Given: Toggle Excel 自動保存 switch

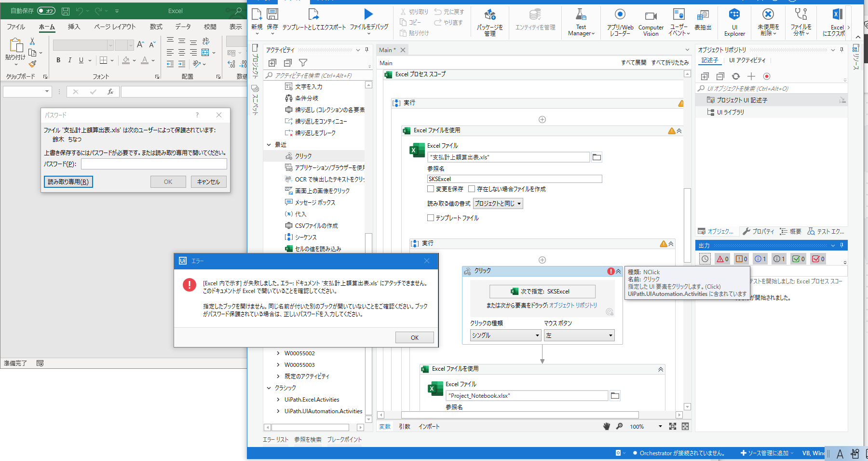Looking at the screenshot, I should (x=46, y=11).
